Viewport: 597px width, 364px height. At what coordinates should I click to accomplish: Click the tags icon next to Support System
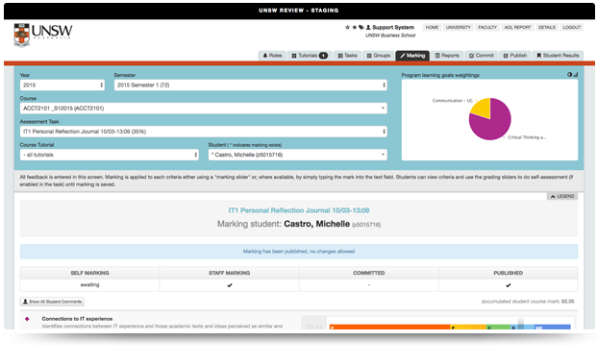tap(361, 28)
